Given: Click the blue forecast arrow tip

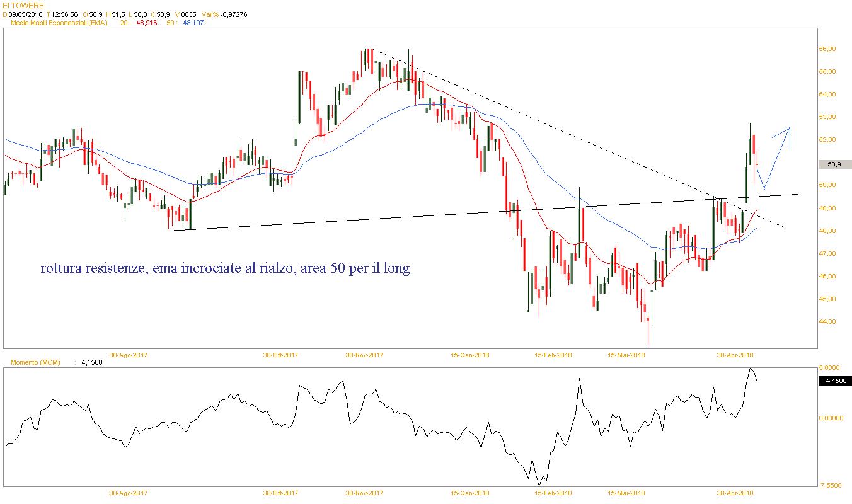Looking at the screenshot, I should [789, 129].
